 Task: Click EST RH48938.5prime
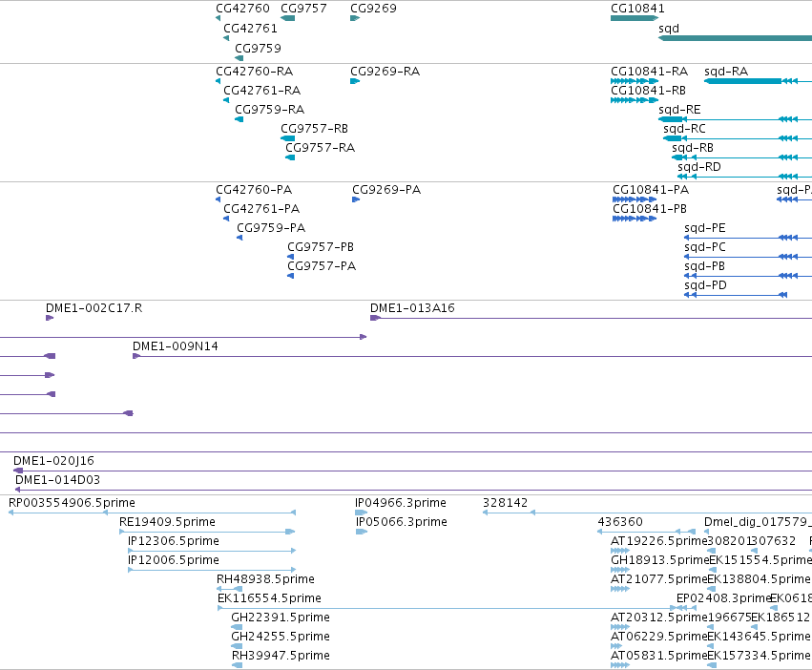pyautogui.click(x=265, y=578)
